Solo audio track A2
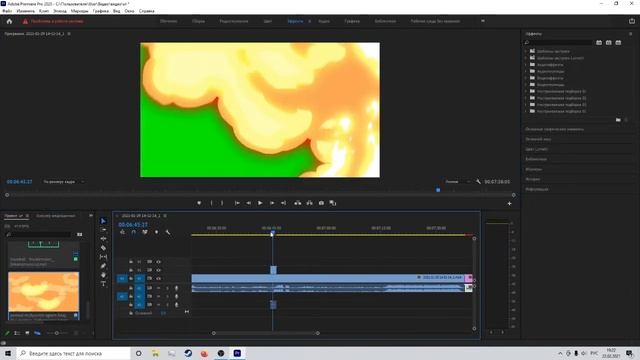This screenshot has width=640, height=360. coord(167,296)
